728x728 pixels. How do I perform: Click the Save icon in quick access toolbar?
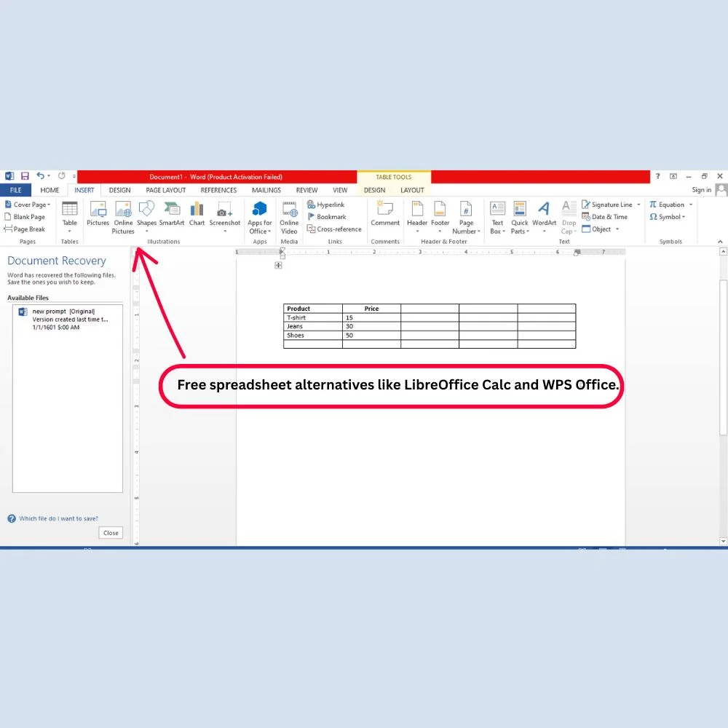(x=25, y=176)
